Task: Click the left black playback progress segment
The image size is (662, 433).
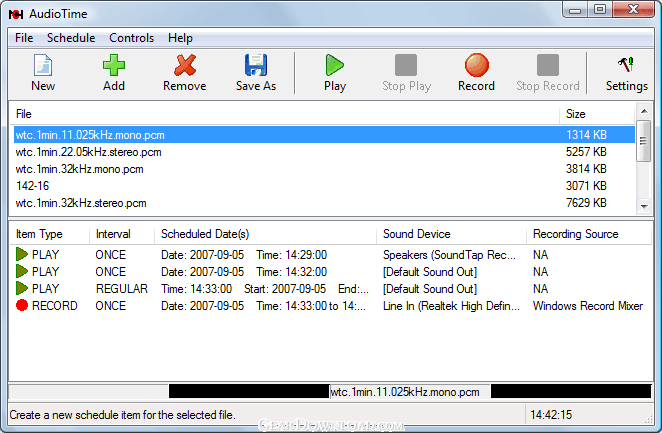Action: pyautogui.click(x=249, y=391)
